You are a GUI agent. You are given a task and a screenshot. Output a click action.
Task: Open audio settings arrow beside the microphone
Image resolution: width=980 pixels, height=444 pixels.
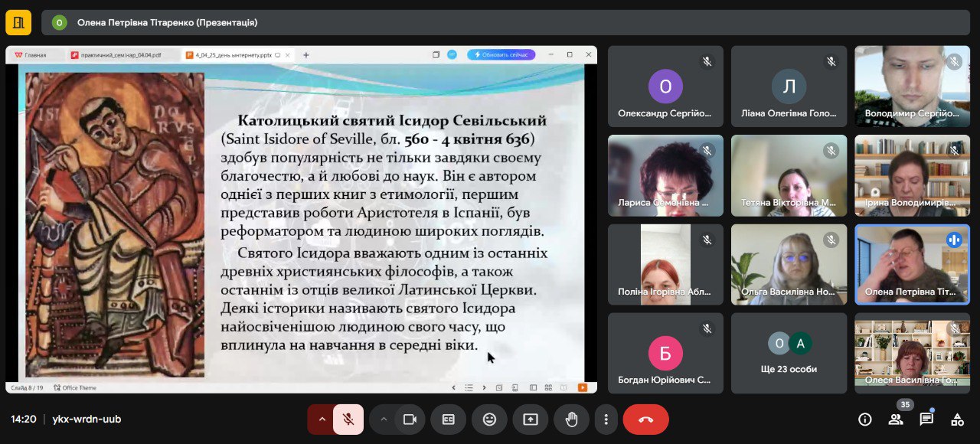[x=322, y=420]
